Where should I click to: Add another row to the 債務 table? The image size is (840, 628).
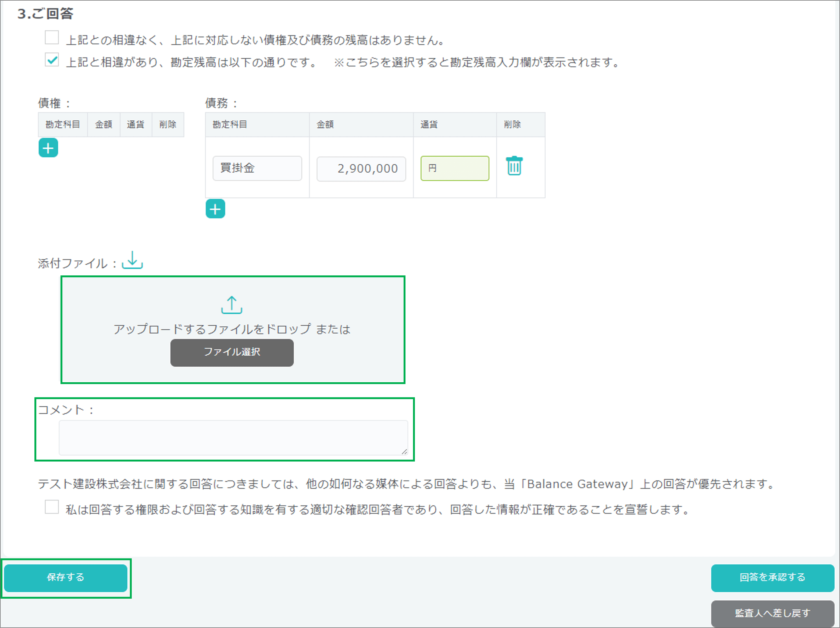point(215,209)
